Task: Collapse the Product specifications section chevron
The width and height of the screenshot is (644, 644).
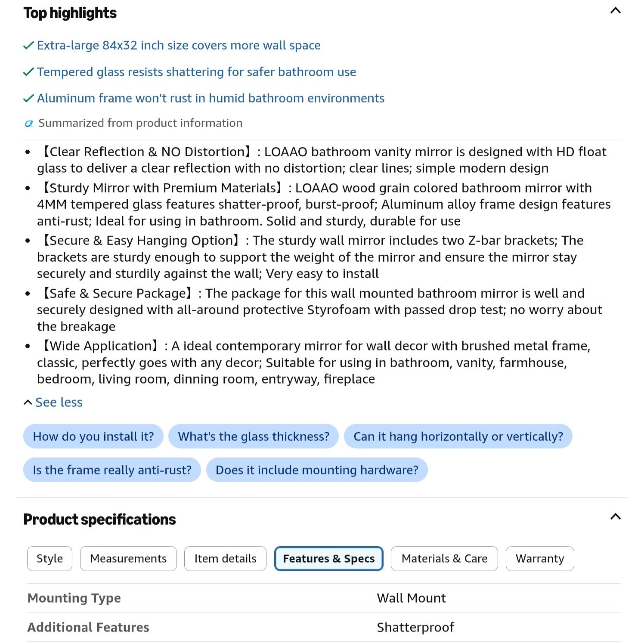Action: point(615,517)
